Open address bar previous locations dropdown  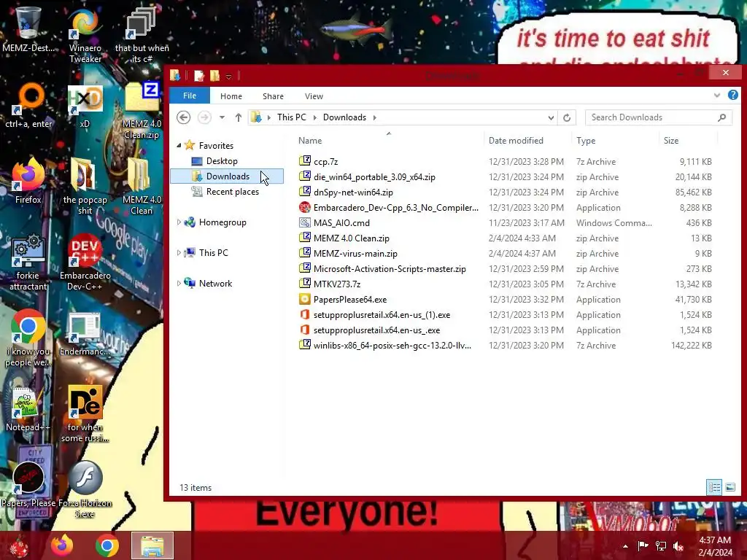tap(551, 117)
